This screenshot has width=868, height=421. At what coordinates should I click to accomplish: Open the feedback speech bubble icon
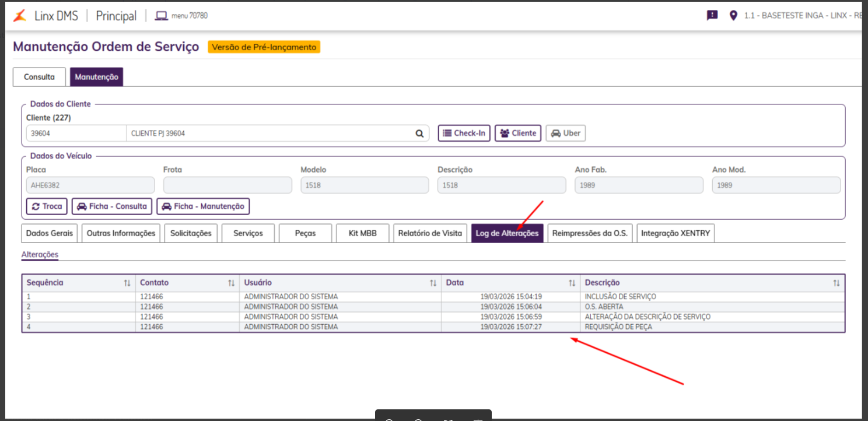click(x=712, y=16)
